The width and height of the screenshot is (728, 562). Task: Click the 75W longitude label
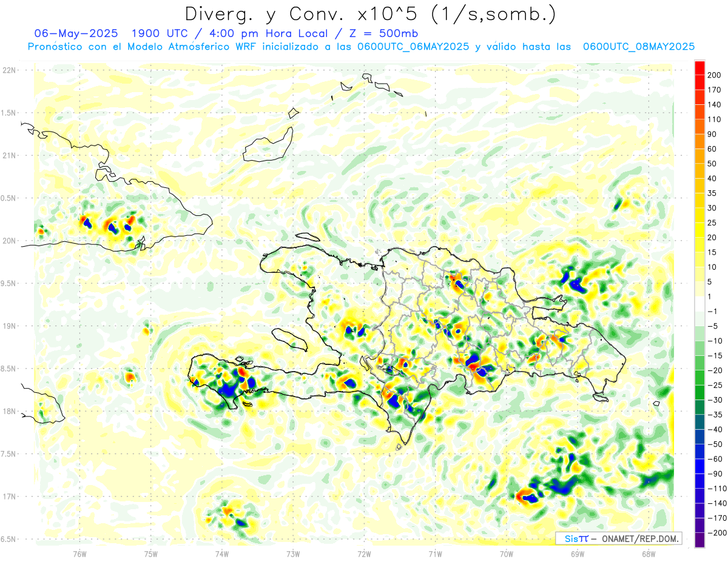coord(151,554)
